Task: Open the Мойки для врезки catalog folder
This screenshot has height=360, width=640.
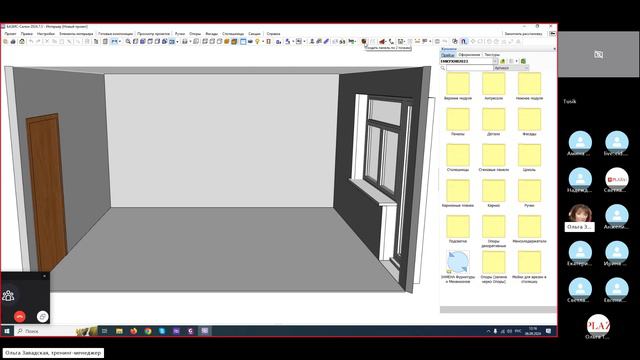Action: (529, 267)
